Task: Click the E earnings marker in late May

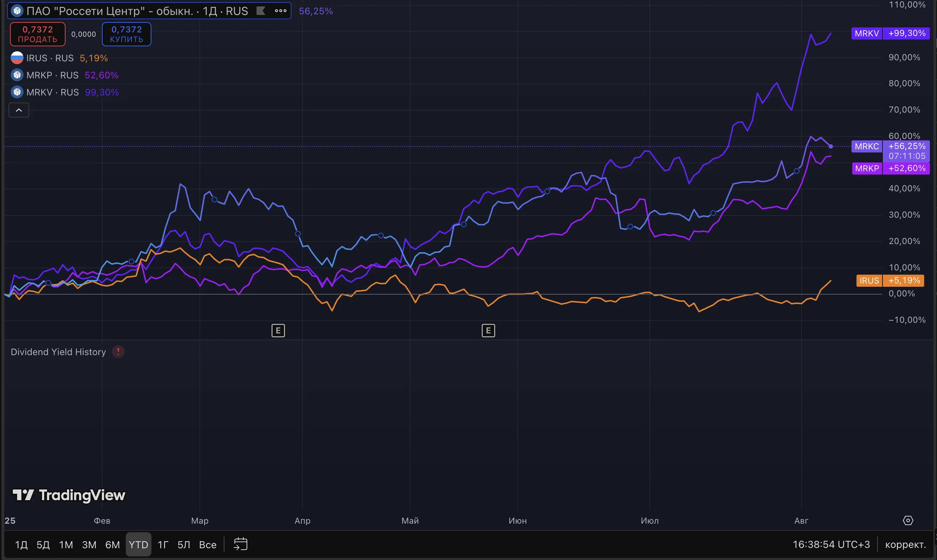Action: 488,331
